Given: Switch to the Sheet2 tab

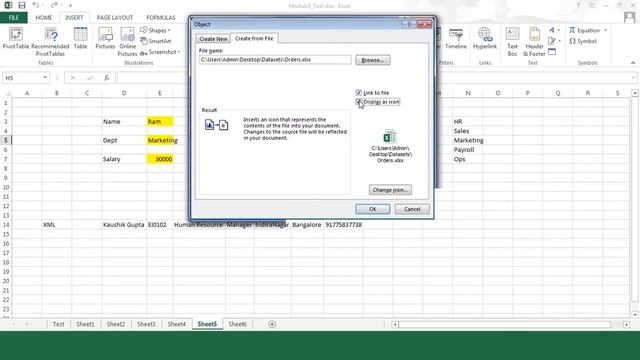Looking at the screenshot, I should (116, 324).
